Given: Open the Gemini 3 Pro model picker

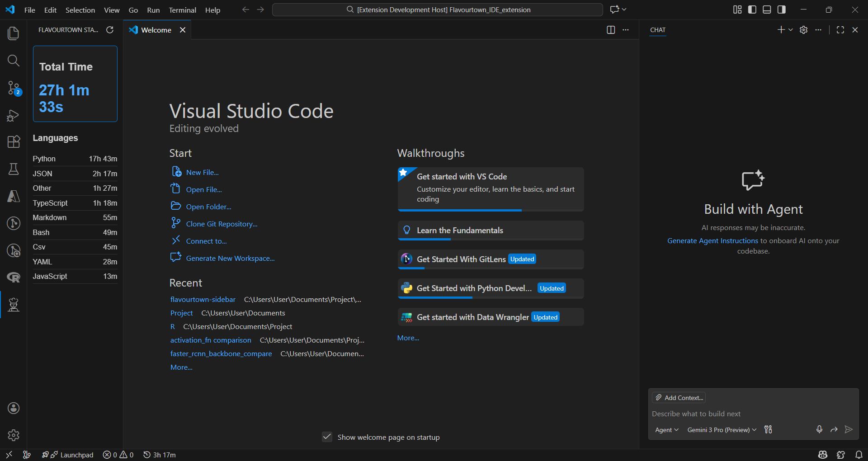Looking at the screenshot, I should (722, 430).
